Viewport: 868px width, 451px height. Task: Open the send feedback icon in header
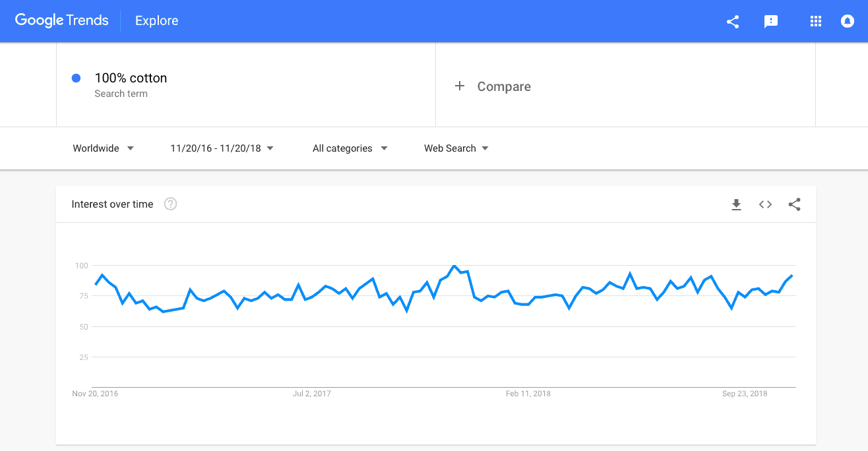770,22
